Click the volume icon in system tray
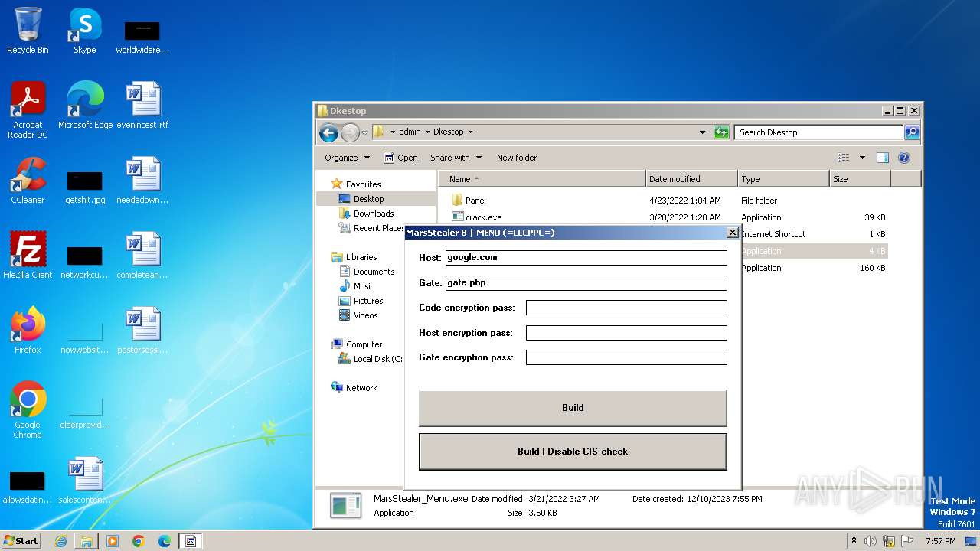980x551 pixels. point(871,541)
